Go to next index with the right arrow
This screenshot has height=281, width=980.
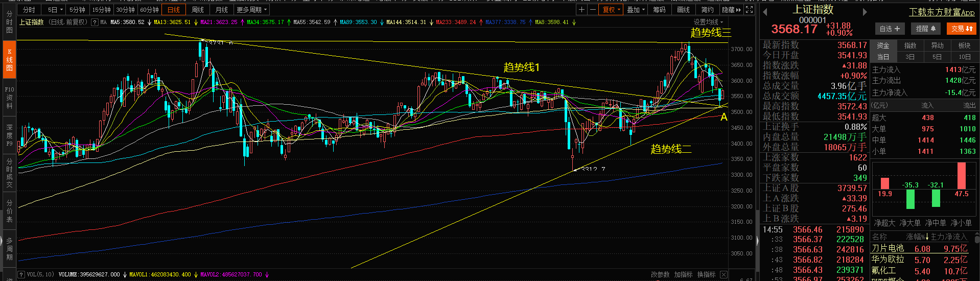865,12
